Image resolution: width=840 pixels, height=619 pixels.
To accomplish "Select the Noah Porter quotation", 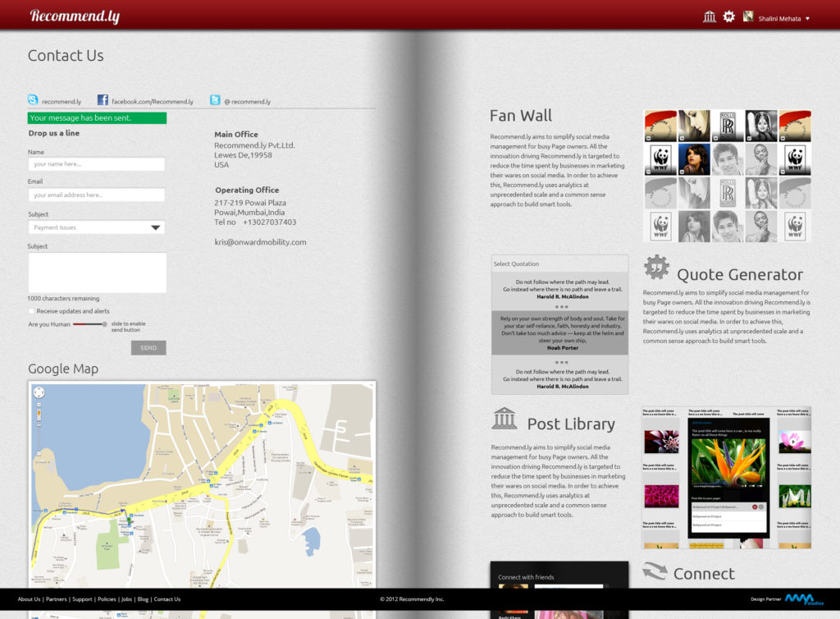I will pyautogui.click(x=559, y=332).
